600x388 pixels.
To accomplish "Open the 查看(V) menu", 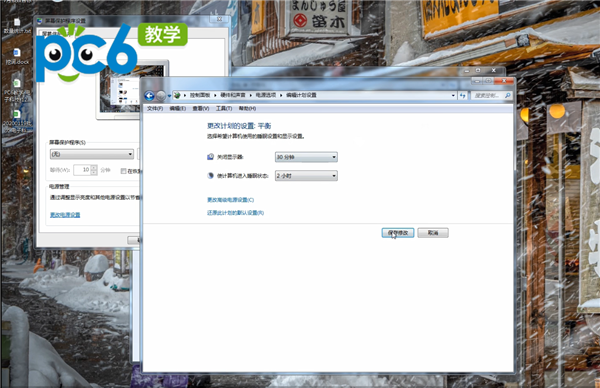I will click(201, 109).
